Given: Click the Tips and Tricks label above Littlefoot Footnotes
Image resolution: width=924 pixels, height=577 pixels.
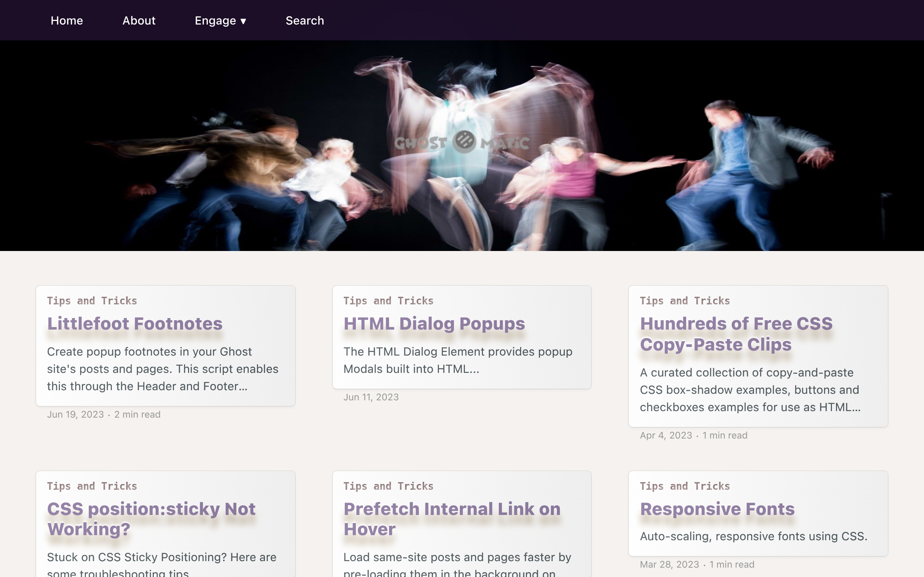Looking at the screenshot, I should pyautogui.click(x=92, y=301).
